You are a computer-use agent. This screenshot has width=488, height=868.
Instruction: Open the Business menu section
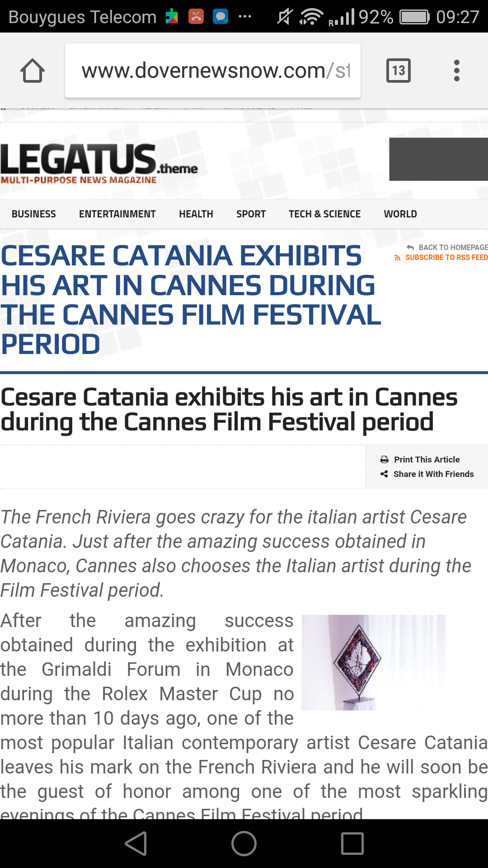click(x=34, y=214)
